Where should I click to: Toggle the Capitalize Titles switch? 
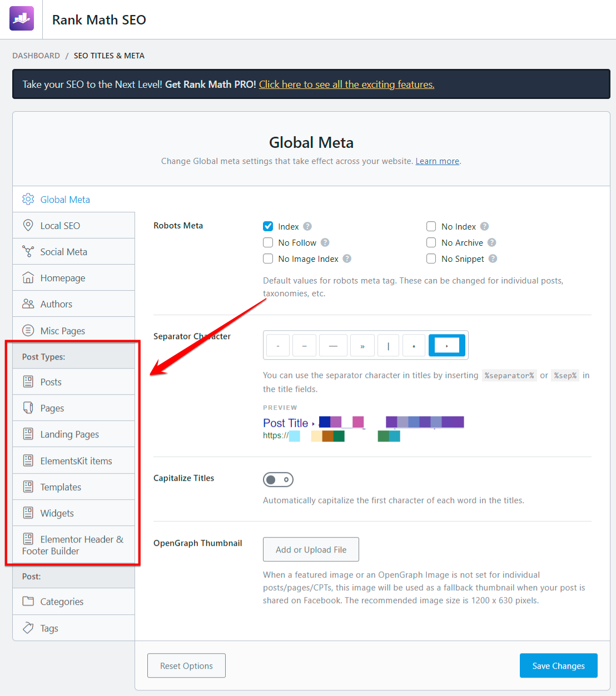pyautogui.click(x=278, y=479)
